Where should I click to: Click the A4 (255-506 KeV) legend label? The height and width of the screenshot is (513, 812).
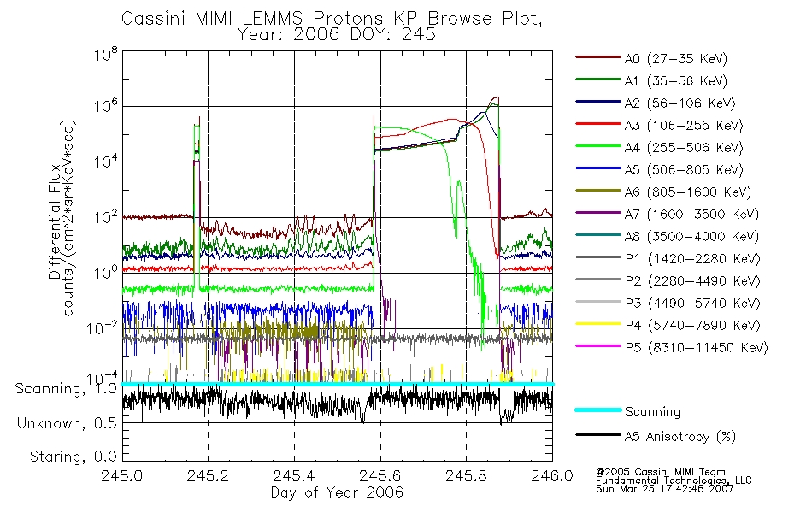[684, 148]
